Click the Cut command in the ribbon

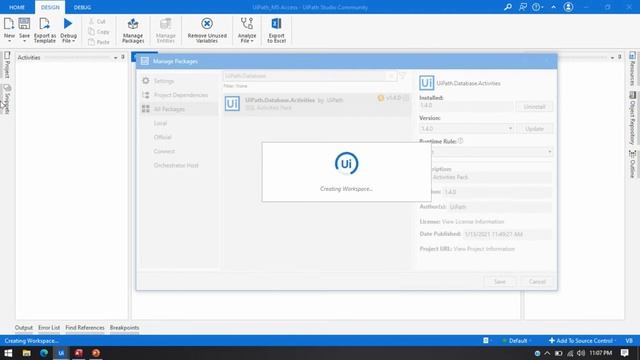[x=97, y=21]
